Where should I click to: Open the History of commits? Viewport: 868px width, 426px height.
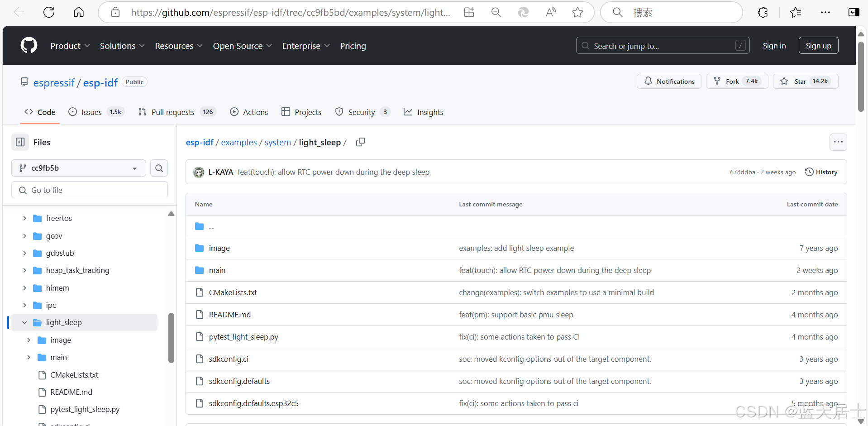click(821, 172)
